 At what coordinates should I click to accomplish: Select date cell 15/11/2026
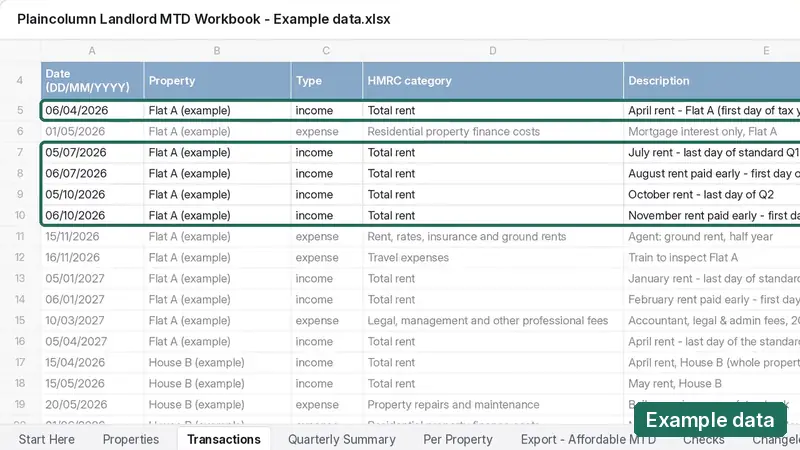point(92,236)
